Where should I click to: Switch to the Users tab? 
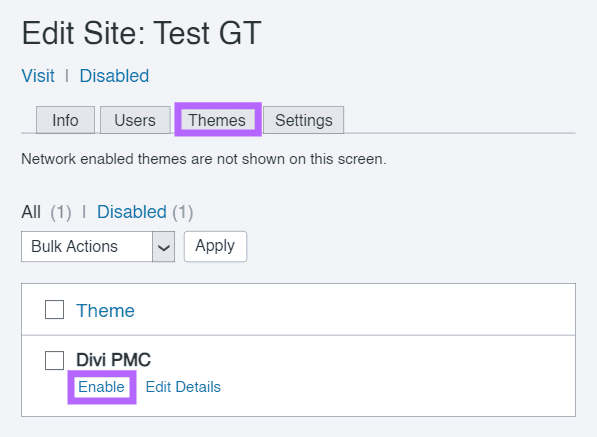tap(135, 120)
